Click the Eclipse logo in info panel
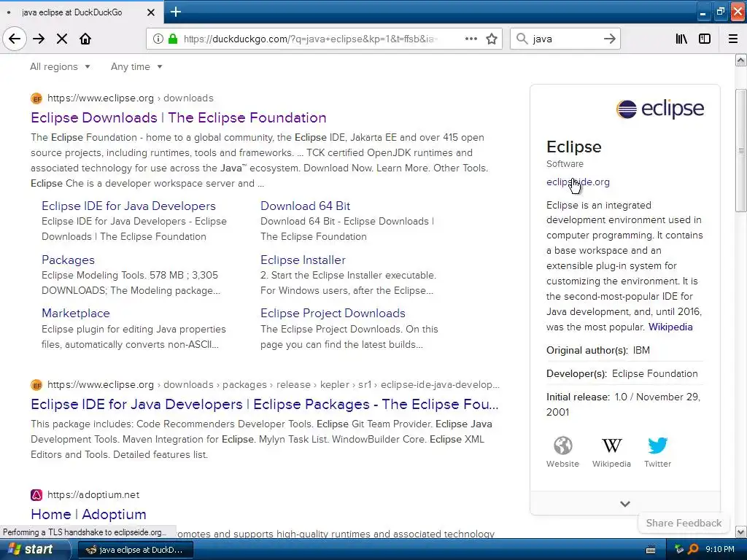Image resolution: width=747 pixels, height=560 pixels. pyautogui.click(x=659, y=109)
